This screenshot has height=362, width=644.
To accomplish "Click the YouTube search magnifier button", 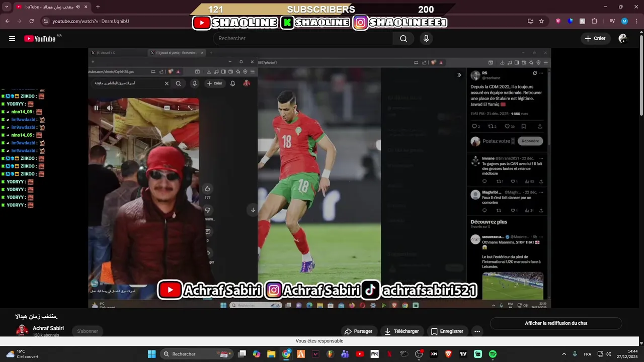I will 404,39.
